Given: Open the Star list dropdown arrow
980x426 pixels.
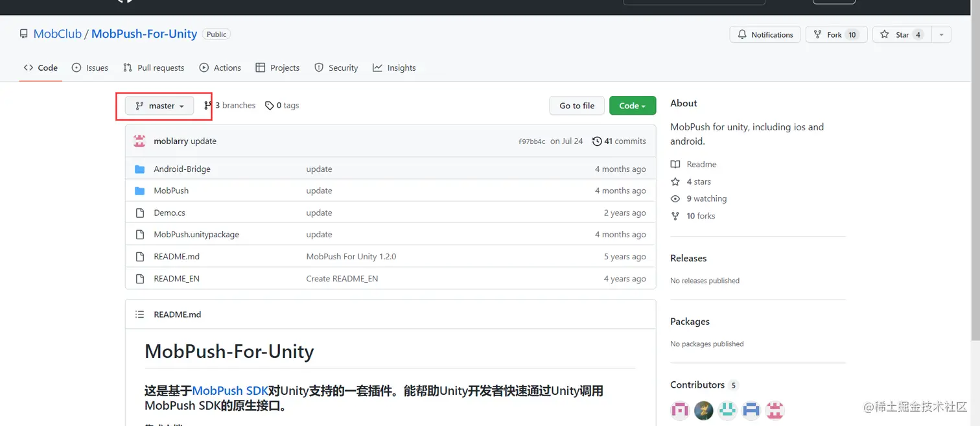Looking at the screenshot, I should pos(941,35).
